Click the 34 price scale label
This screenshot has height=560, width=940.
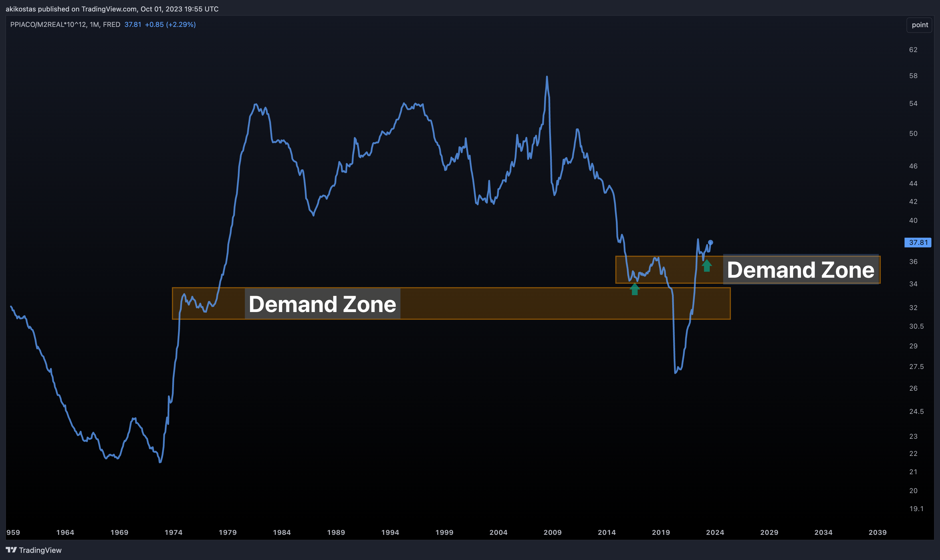pyautogui.click(x=913, y=284)
